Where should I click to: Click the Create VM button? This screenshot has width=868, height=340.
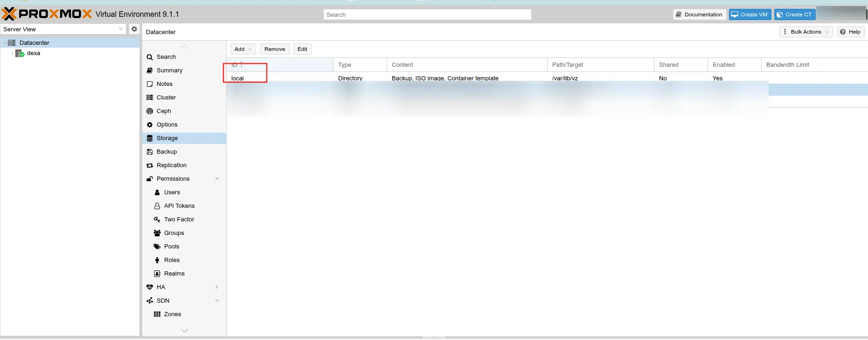[750, 14]
